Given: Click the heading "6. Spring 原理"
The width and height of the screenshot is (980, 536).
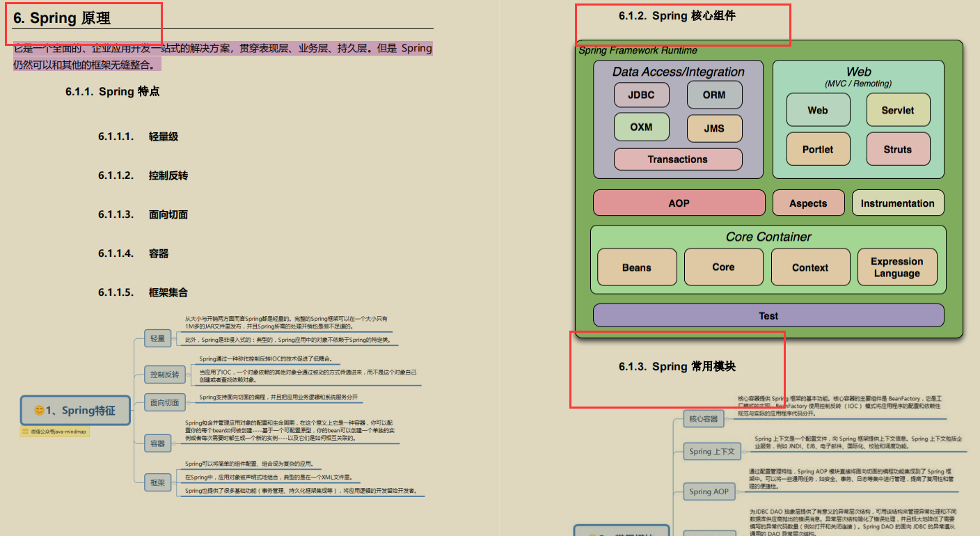Looking at the screenshot, I should [62, 19].
